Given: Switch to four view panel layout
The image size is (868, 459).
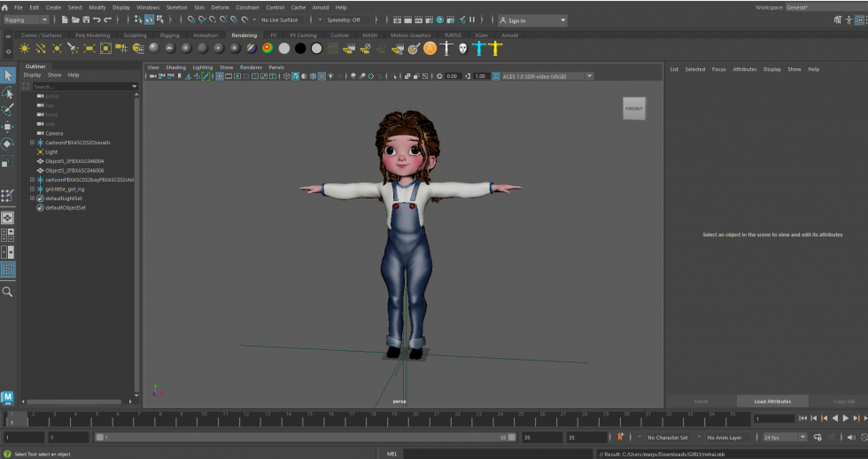Looking at the screenshot, I should pyautogui.click(x=8, y=235).
